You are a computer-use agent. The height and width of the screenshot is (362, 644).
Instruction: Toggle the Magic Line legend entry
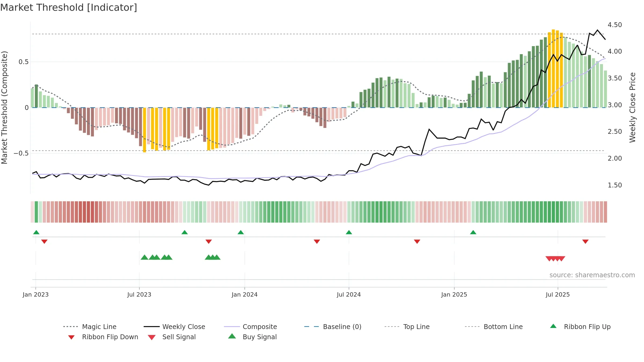point(90,327)
